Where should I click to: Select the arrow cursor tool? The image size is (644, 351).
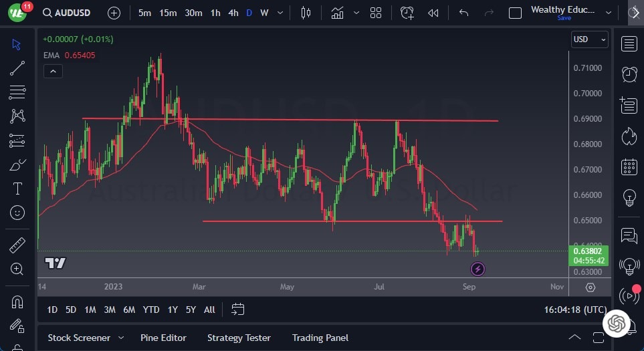[17, 44]
